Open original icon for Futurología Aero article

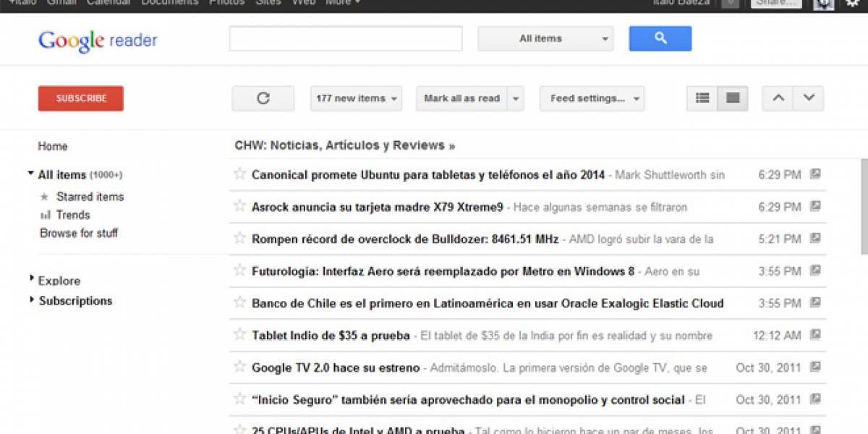point(815,271)
